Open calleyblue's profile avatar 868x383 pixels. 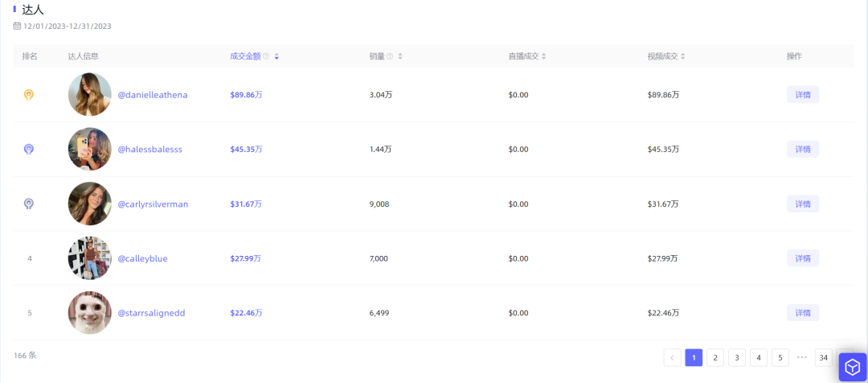coord(90,258)
